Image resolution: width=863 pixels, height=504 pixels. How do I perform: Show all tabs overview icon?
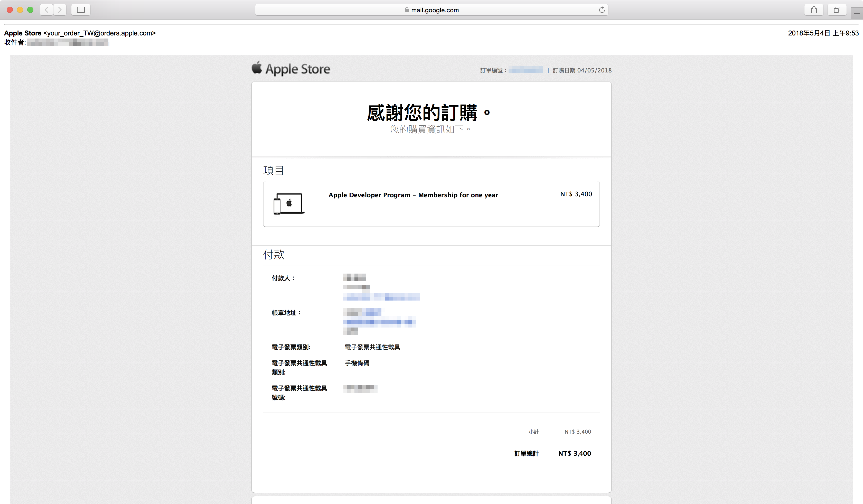point(837,10)
